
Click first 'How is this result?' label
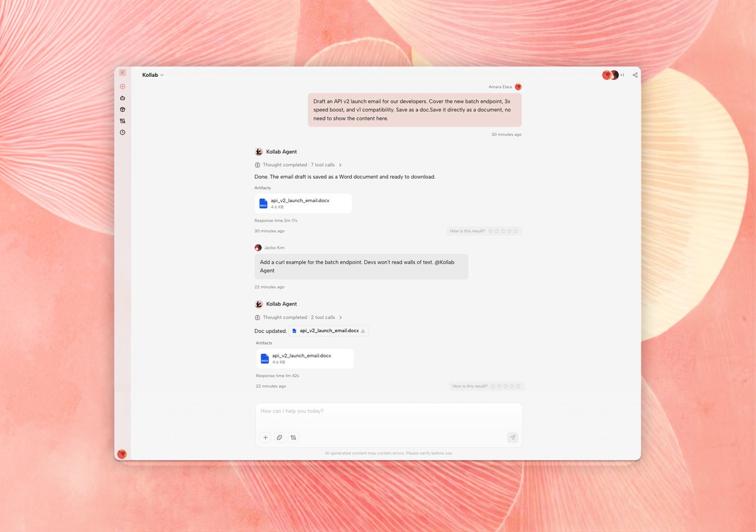pos(467,231)
